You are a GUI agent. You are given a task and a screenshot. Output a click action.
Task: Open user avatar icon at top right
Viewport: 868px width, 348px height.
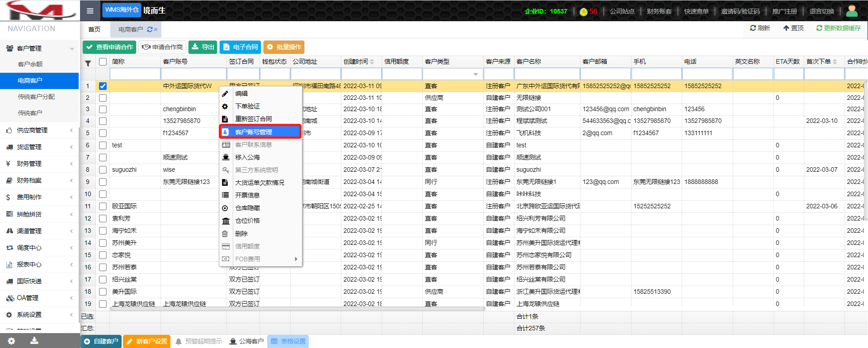point(852,11)
